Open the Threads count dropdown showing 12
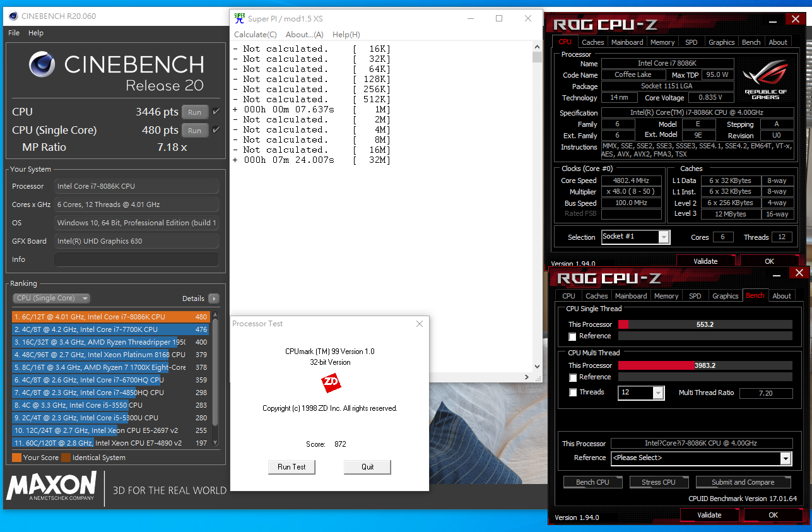This screenshot has height=532, width=812. (x=641, y=393)
